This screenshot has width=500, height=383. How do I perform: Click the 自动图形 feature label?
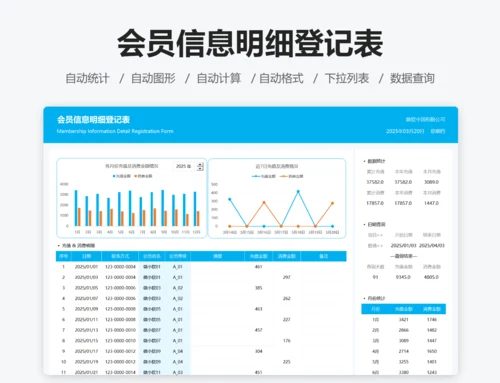coord(153,79)
